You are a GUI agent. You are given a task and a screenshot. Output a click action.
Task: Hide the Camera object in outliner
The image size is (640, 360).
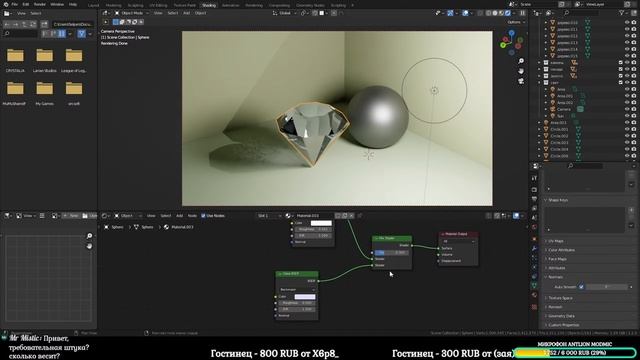[x=627, y=109]
